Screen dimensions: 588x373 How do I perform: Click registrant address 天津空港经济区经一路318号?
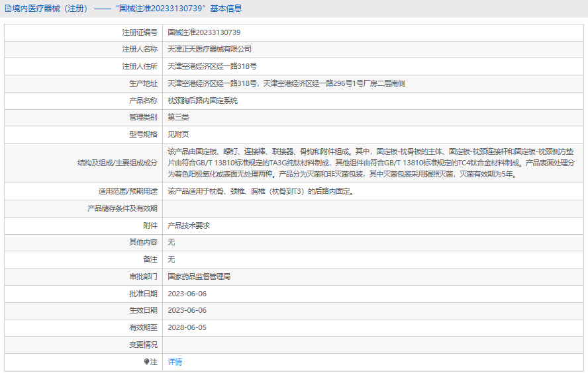(212, 66)
